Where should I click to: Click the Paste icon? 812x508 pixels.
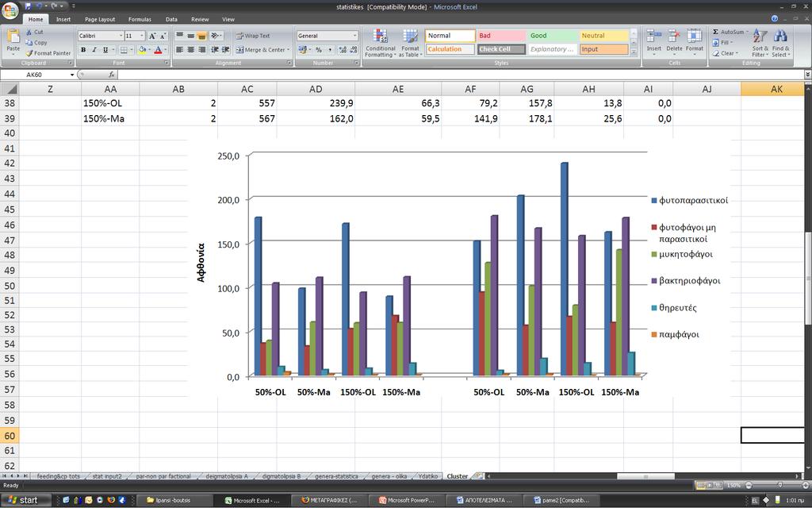[13, 37]
